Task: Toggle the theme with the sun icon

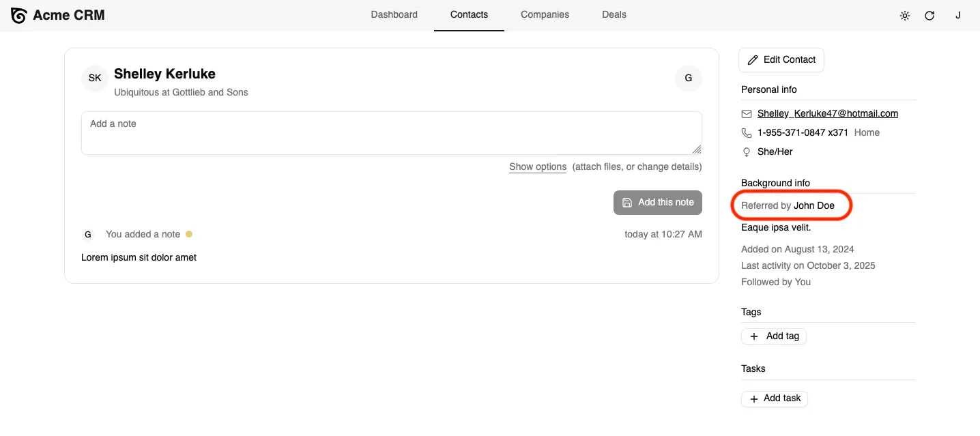Action: pyautogui.click(x=904, y=15)
